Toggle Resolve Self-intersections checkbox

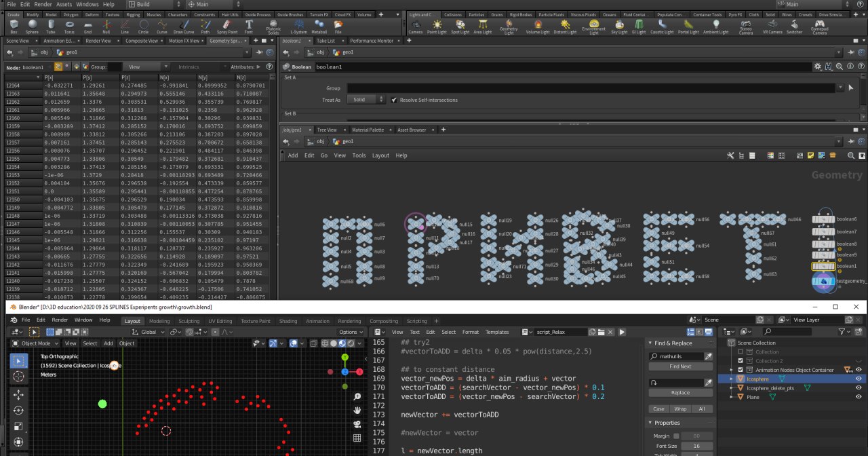(394, 100)
